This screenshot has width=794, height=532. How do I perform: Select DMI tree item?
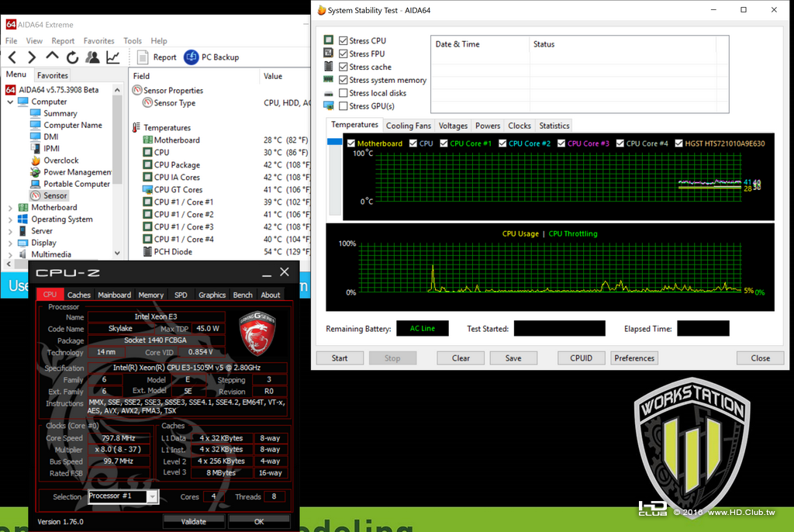coord(50,136)
